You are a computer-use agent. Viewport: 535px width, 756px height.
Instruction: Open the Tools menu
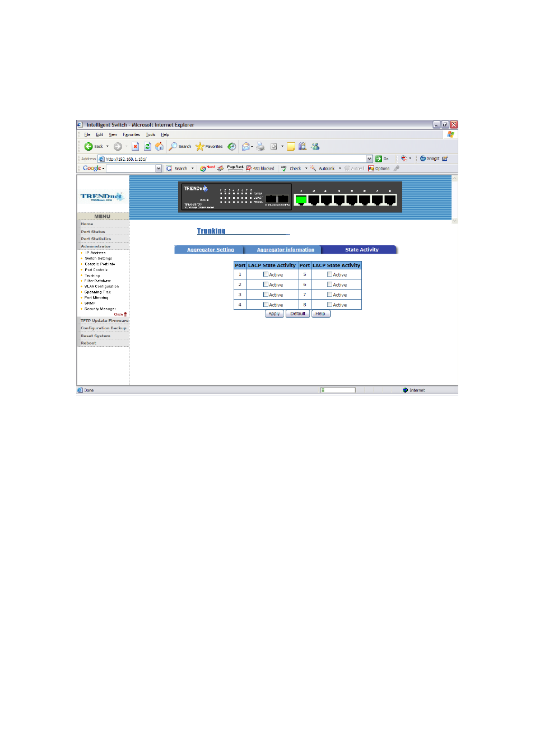tap(151, 135)
